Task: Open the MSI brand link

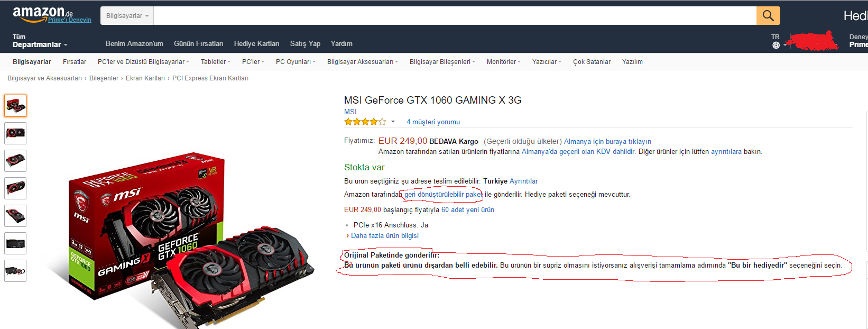Action: [350, 112]
